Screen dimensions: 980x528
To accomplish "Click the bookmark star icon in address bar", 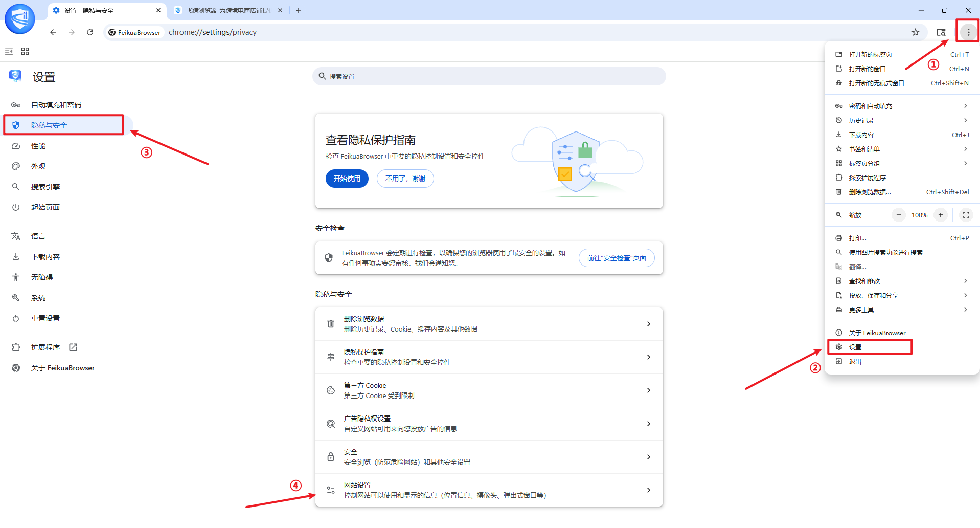I will pyautogui.click(x=915, y=32).
